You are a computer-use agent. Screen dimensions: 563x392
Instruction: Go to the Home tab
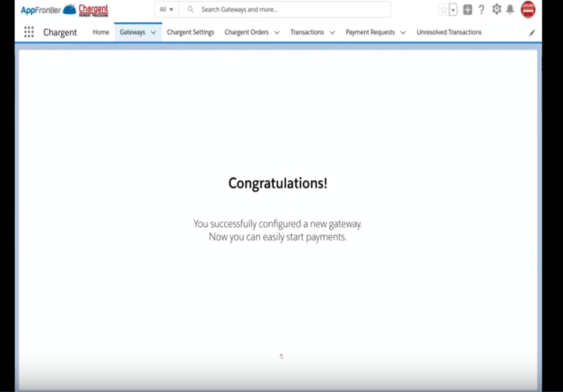101,32
